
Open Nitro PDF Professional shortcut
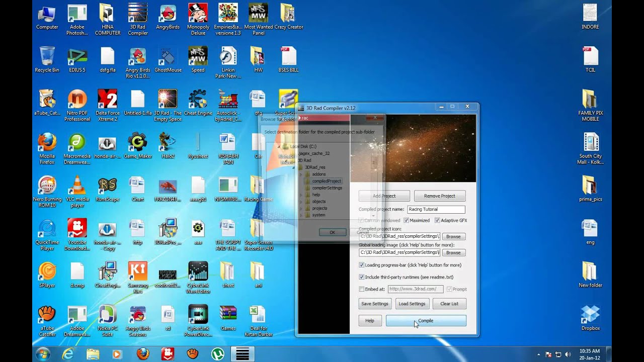[77, 106]
